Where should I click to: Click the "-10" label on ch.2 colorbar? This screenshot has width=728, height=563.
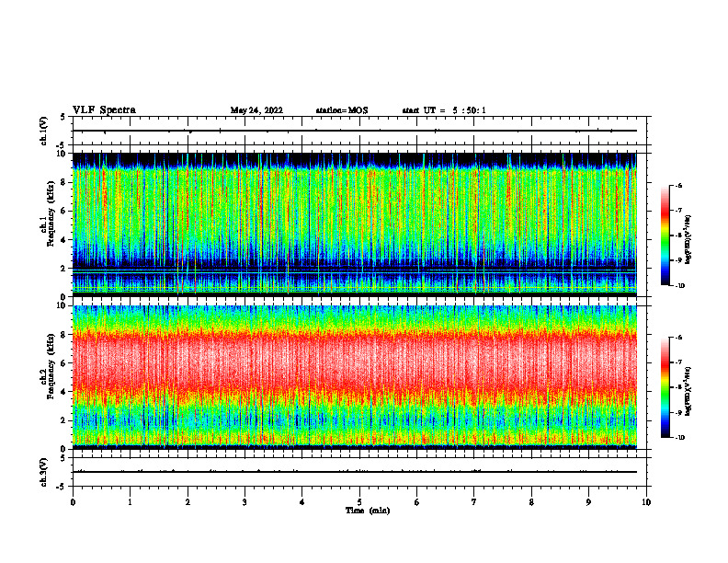coord(679,438)
